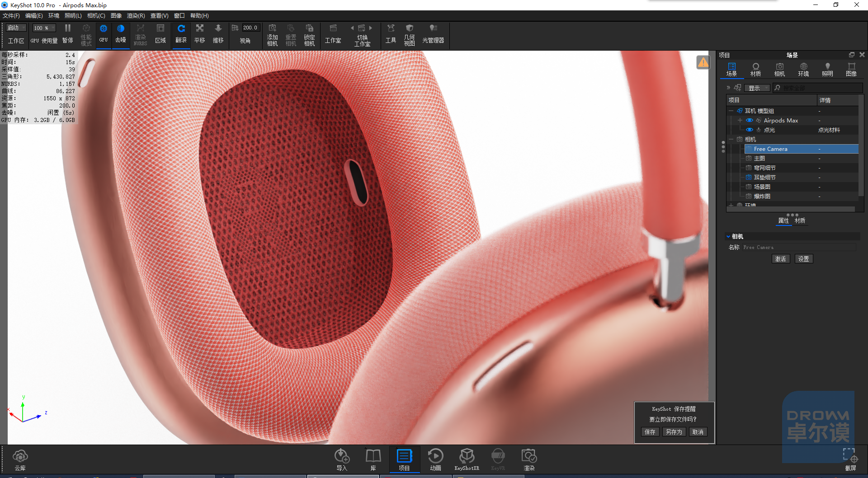Click the 光管理器 light manager icon

[433, 34]
